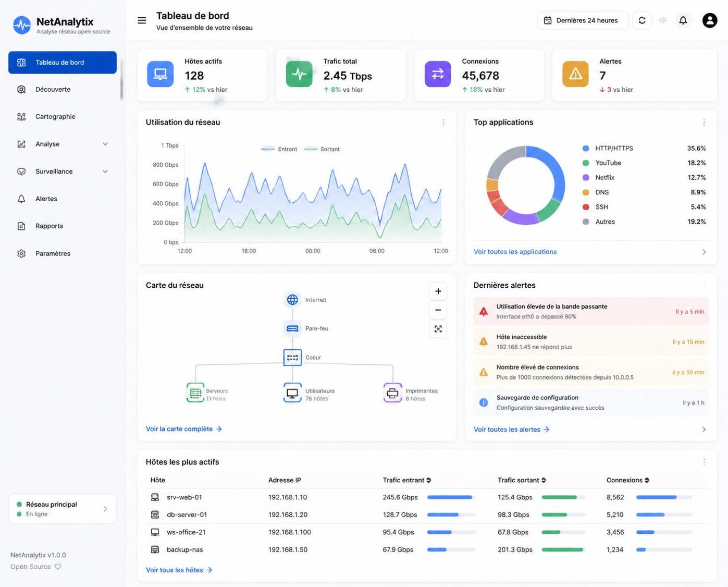The image size is (728, 587).
Task: Click the Alertes warning triangle icon
Action: pyautogui.click(x=575, y=74)
